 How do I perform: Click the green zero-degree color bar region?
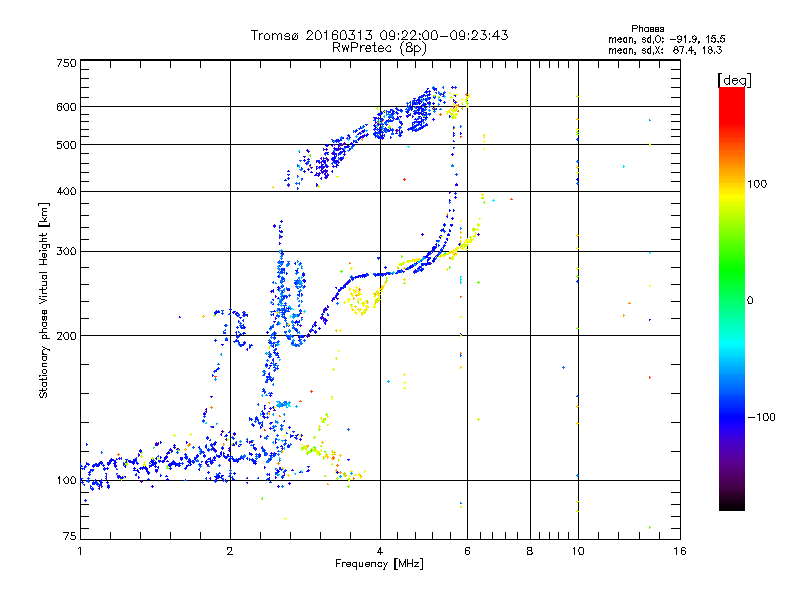(x=732, y=300)
